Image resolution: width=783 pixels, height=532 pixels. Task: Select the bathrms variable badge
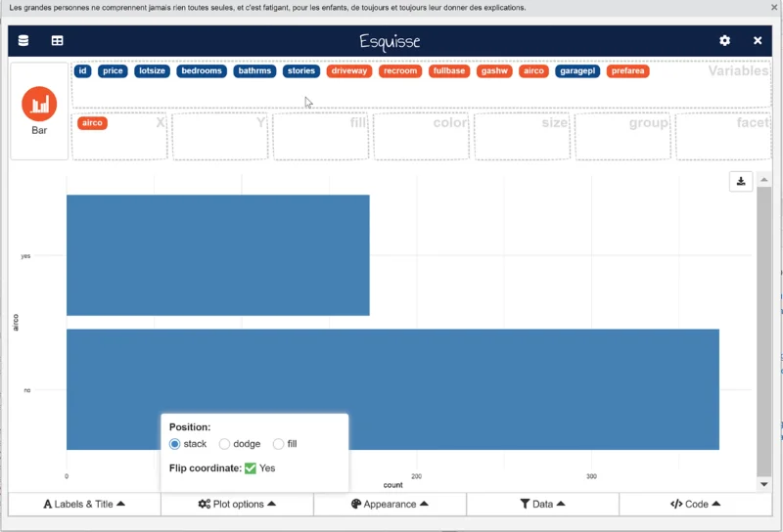[x=254, y=70]
